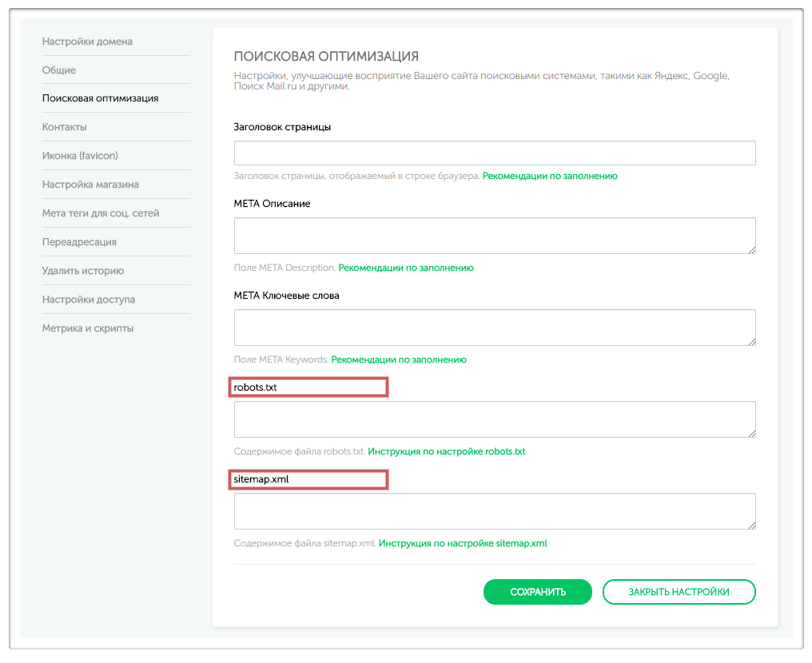The height and width of the screenshot is (663, 812).
Task: Click the Заголовок страницы input field
Action: tap(494, 153)
